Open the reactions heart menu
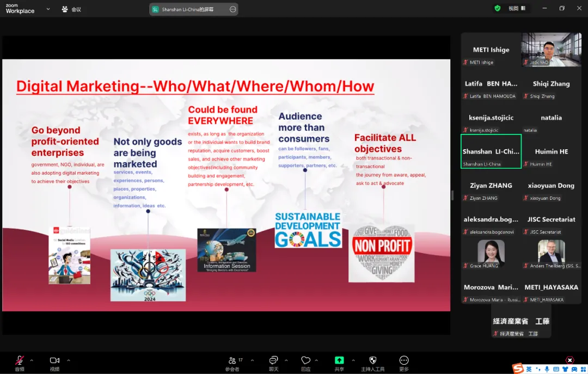Viewport: 588px width, 374px height. click(x=305, y=363)
